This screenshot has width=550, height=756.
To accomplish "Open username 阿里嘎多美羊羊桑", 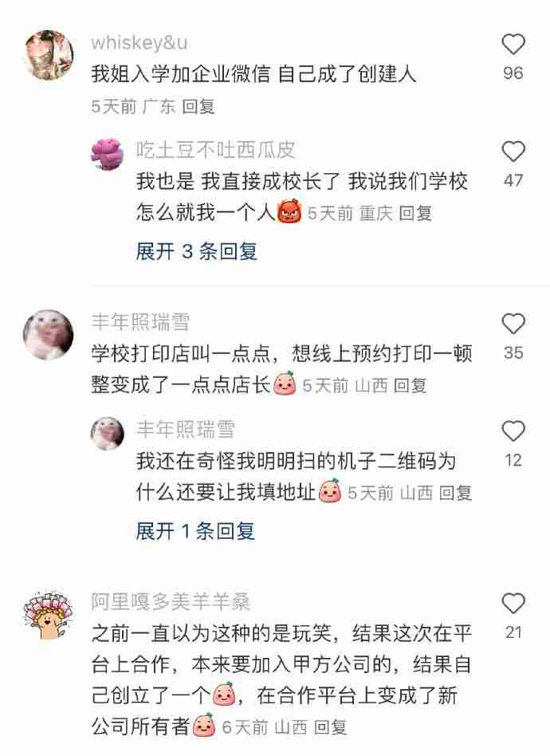I will coord(171,602).
